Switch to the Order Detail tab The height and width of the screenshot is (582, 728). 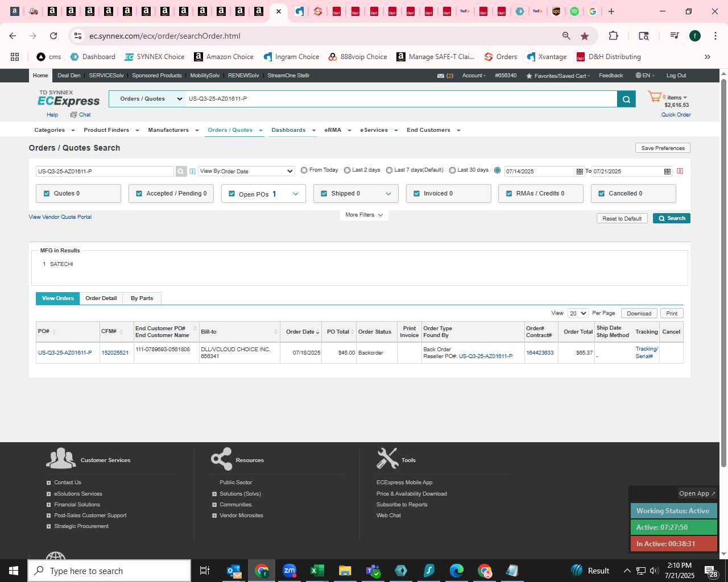[101, 298]
